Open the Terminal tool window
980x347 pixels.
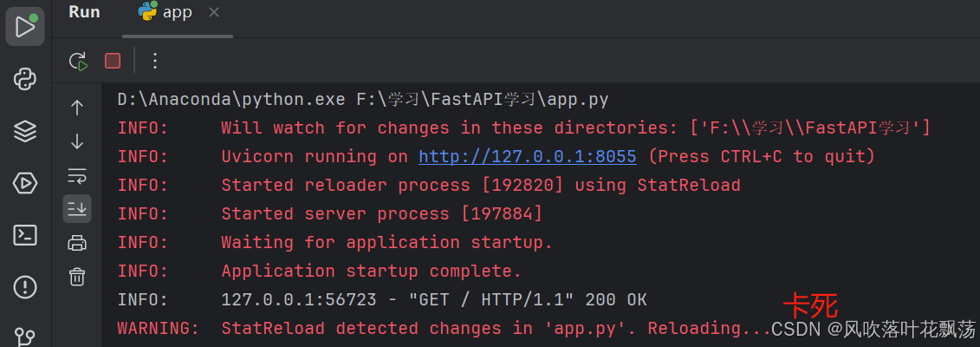(25, 235)
